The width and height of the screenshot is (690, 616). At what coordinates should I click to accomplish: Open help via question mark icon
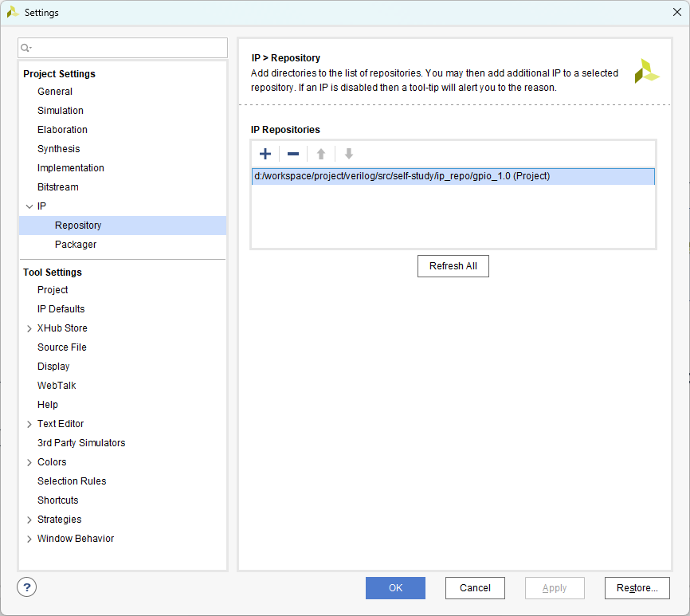tap(27, 588)
